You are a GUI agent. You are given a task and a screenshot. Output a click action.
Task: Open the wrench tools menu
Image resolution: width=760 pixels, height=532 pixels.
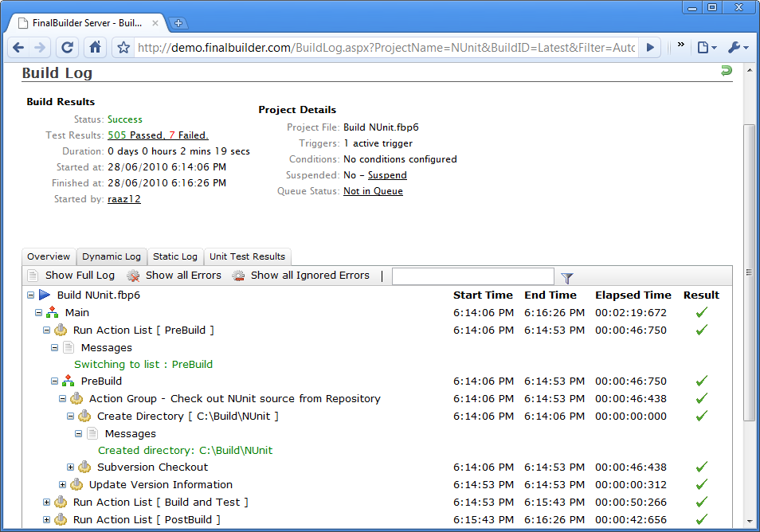tap(738, 48)
